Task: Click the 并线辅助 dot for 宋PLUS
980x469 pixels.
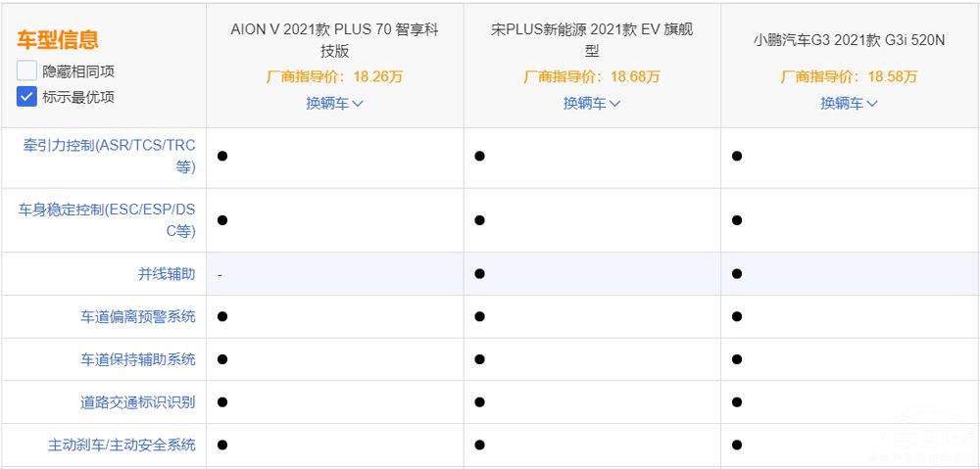Action: coord(479,274)
